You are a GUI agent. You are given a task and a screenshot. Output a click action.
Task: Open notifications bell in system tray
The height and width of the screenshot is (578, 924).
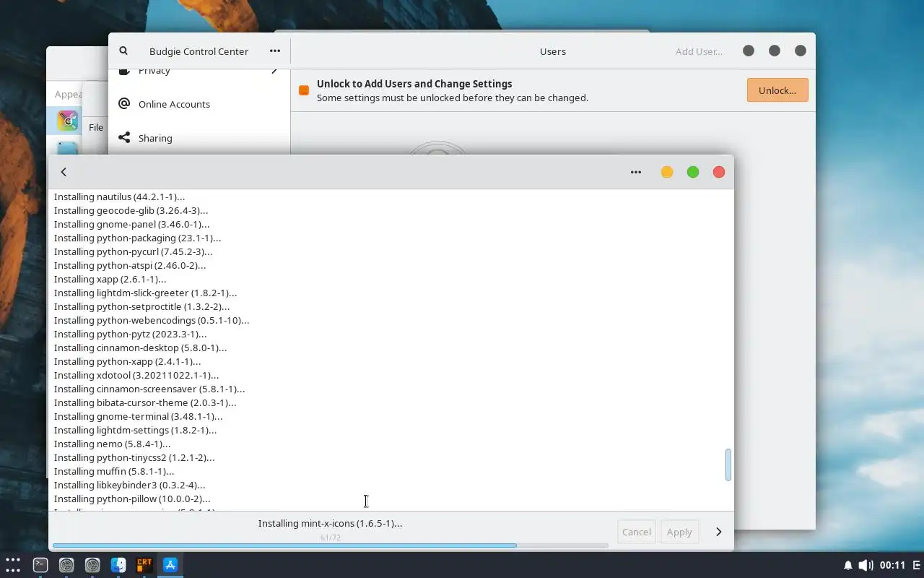(848, 565)
